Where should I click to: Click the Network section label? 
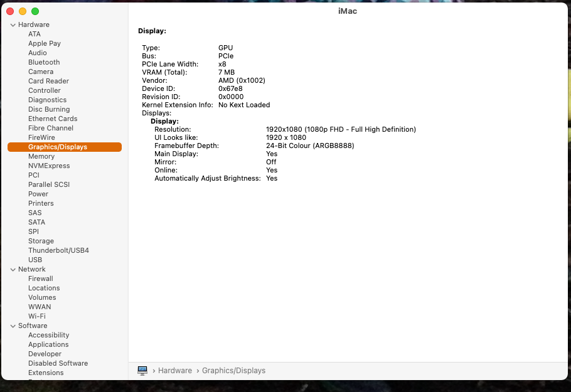[31, 269]
